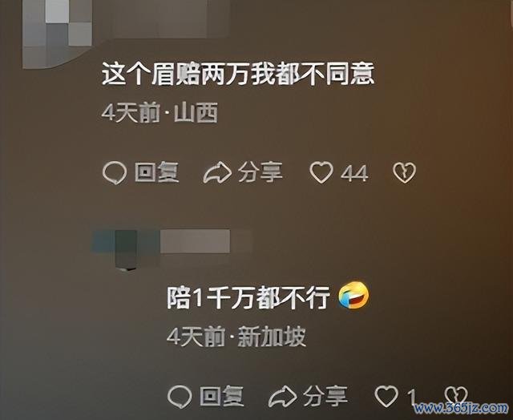Tap the 回复 label under second comment

[x=222, y=396]
